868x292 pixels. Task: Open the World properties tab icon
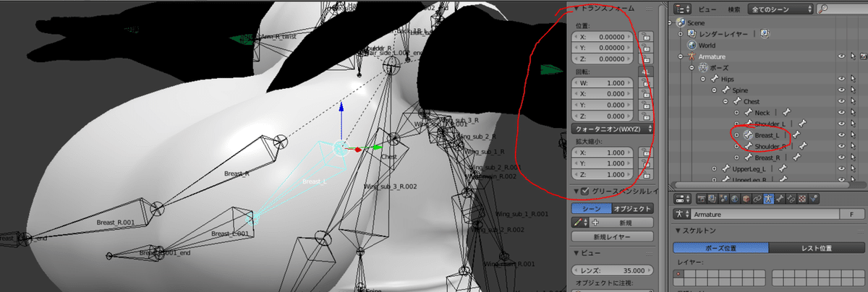735,199
